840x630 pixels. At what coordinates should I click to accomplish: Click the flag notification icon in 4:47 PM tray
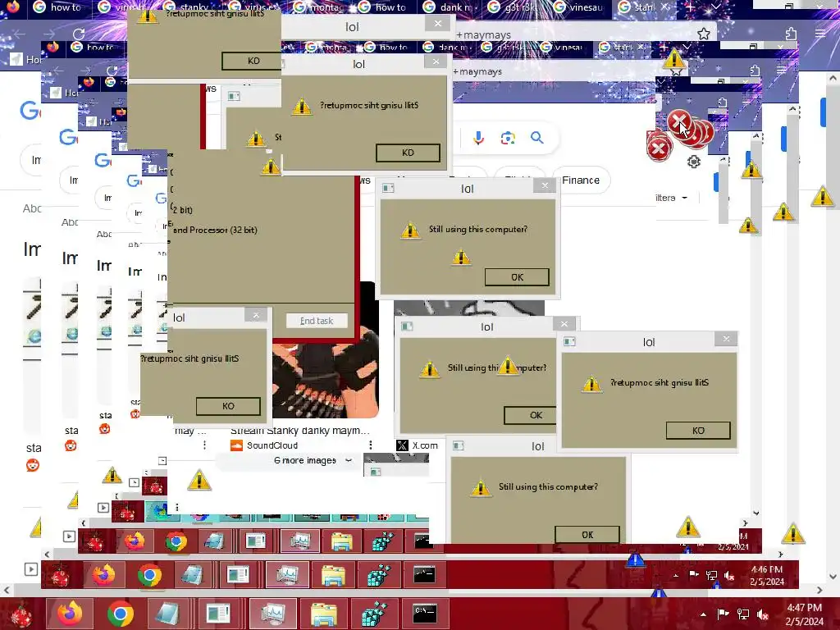click(x=724, y=614)
